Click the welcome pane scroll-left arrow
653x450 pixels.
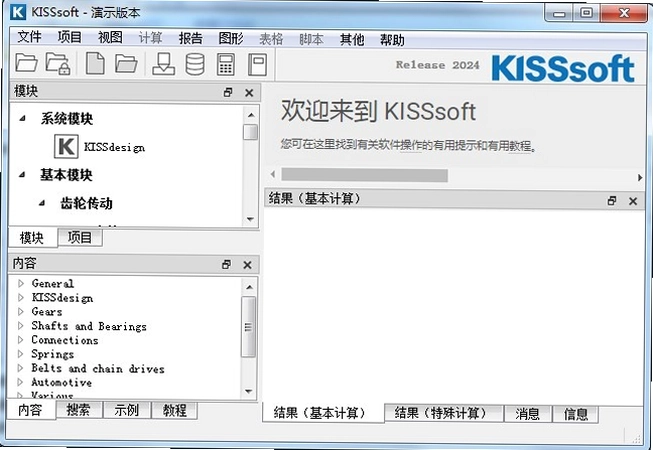tap(273, 174)
